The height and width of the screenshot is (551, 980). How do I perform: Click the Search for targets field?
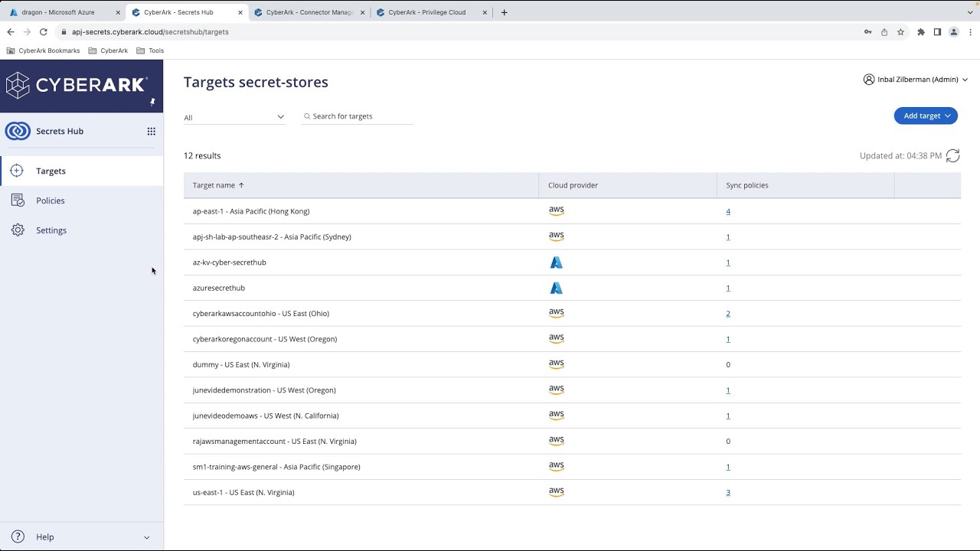click(x=358, y=116)
